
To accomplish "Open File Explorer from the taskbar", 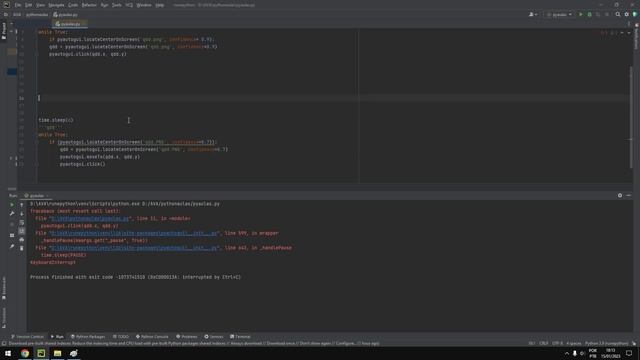I will 58,353.
